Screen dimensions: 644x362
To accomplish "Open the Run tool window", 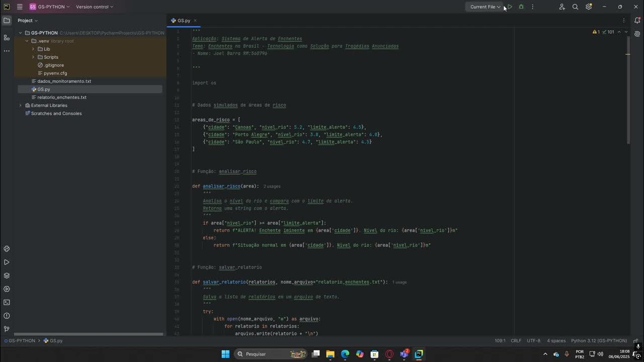I will (x=7, y=262).
